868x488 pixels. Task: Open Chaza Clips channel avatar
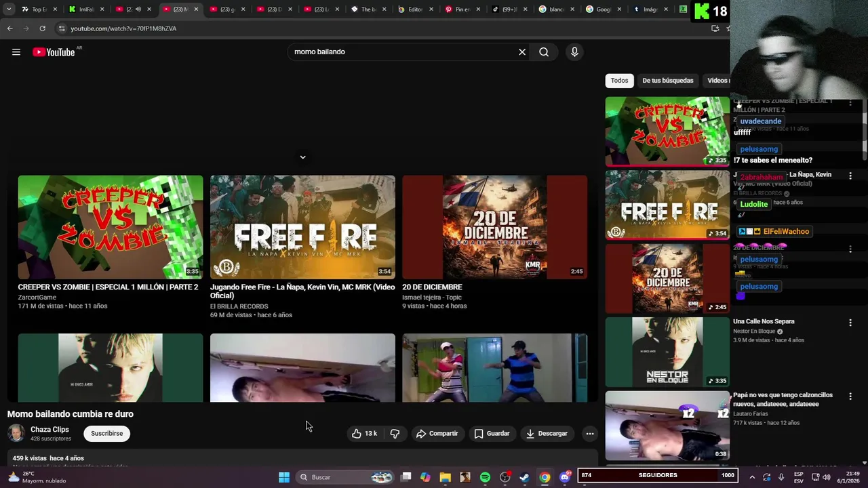[16, 434]
